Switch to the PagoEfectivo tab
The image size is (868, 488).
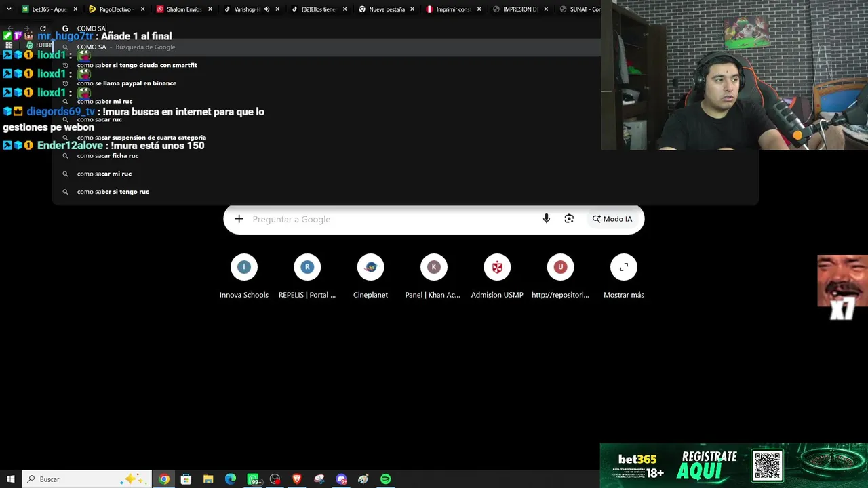(x=115, y=9)
